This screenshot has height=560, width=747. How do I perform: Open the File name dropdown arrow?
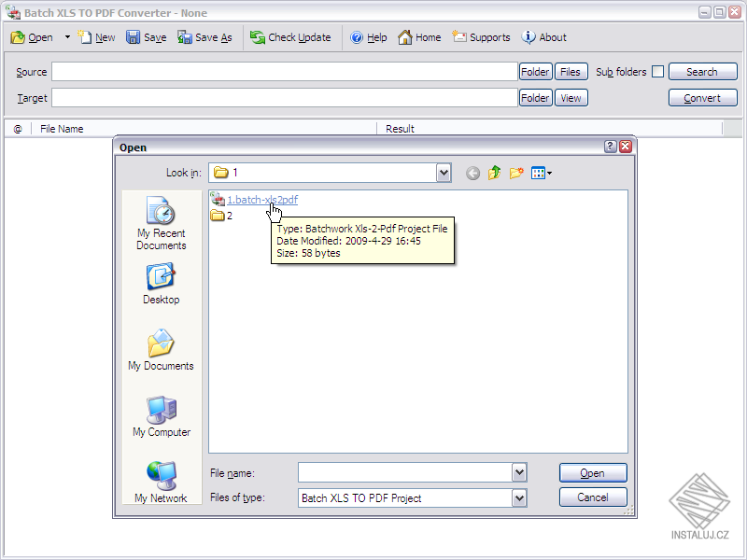click(x=520, y=472)
